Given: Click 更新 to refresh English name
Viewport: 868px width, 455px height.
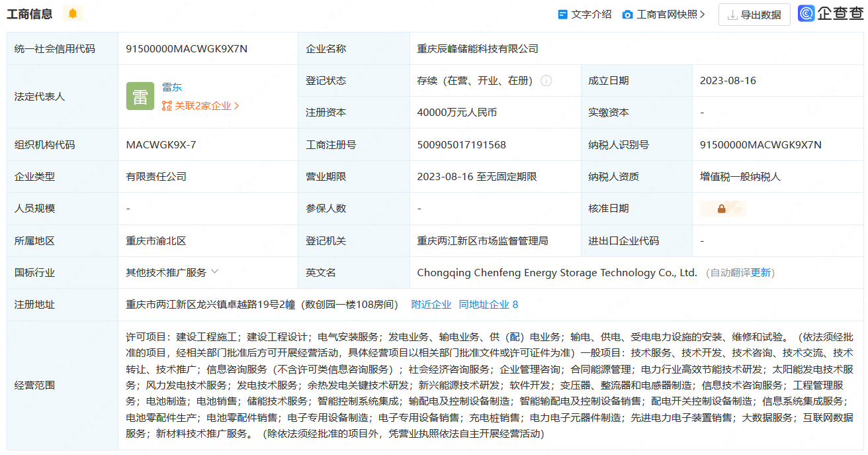Looking at the screenshot, I should point(761,273).
